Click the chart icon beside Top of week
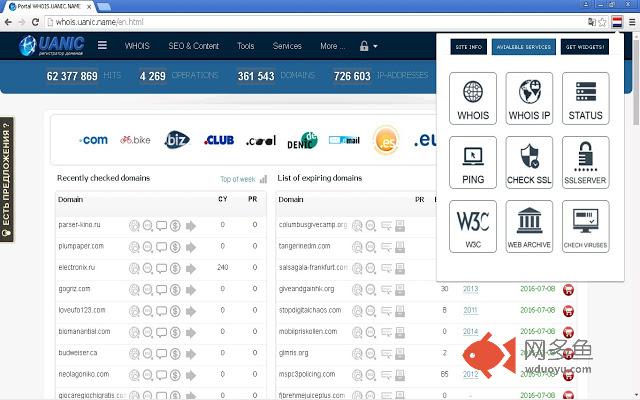Viewport: 640px width, 400px height. tap(263, 179)
